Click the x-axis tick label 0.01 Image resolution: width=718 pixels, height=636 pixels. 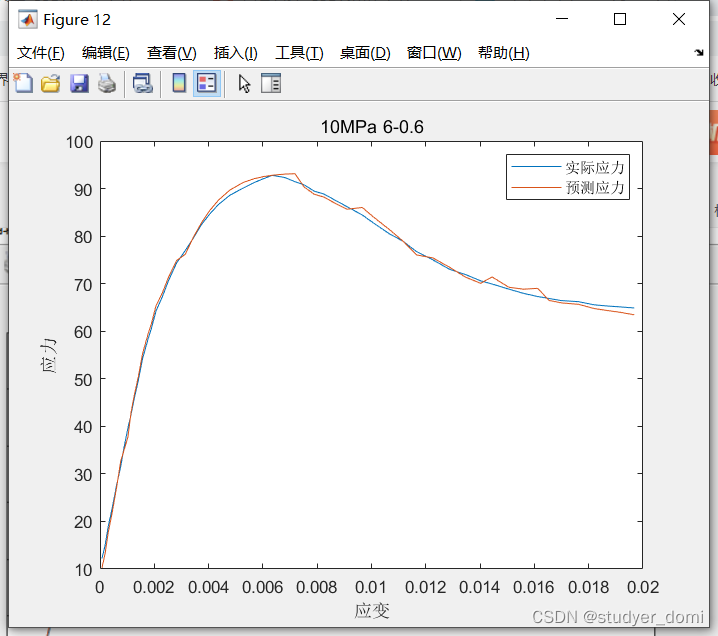click(x=371, y=587)
